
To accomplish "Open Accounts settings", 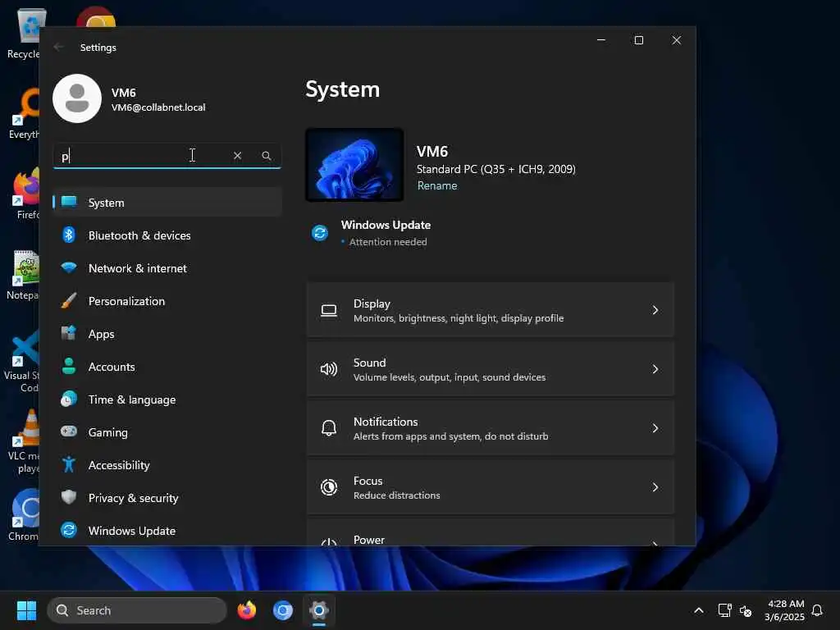I will point(167,367).
